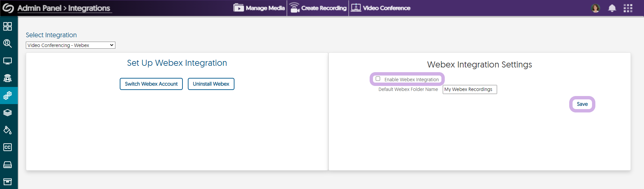Screen dimensions: 644x189
Task: Open the notifications bell
Action: (x=612, y=8)
